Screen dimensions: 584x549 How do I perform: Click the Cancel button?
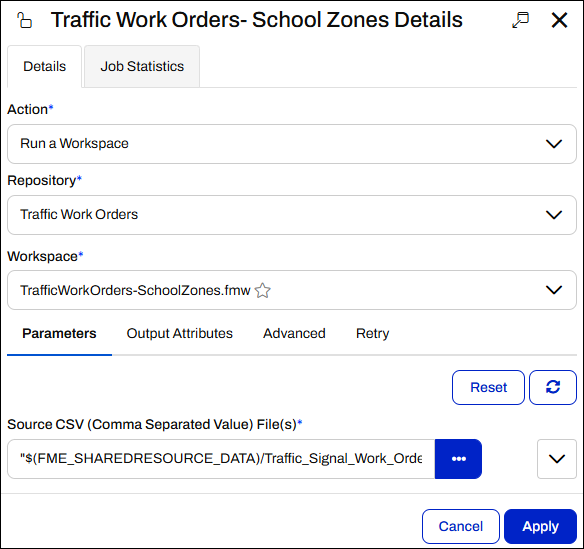pyautogui.click(x=461, y=526)
